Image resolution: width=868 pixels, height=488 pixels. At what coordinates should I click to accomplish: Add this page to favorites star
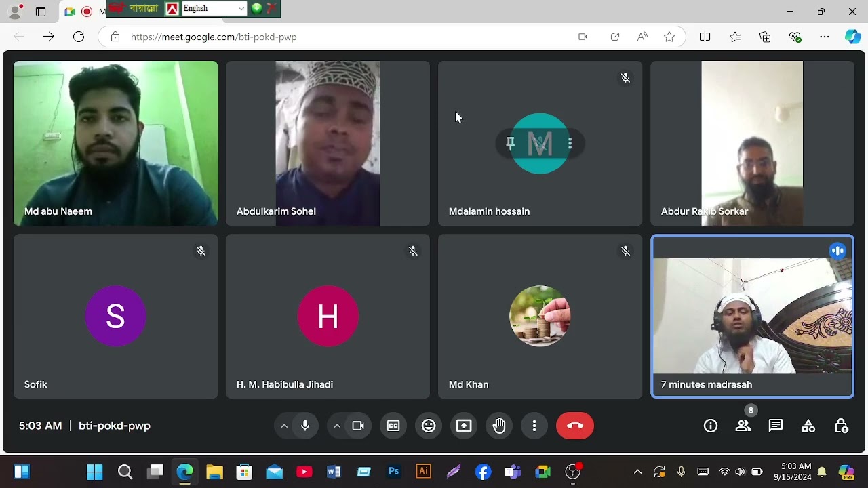(669, 37)
